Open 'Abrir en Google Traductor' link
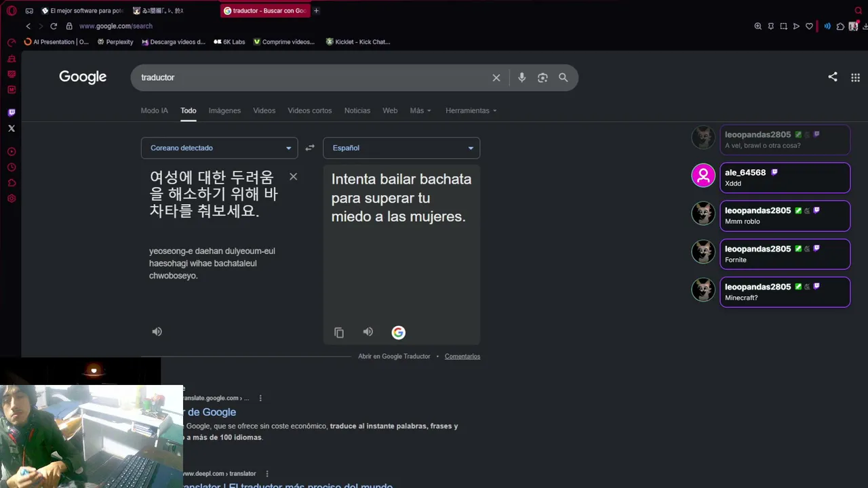The width and height of the screenshot is (868, 488). pyautogui.click(x=394, y=357)
